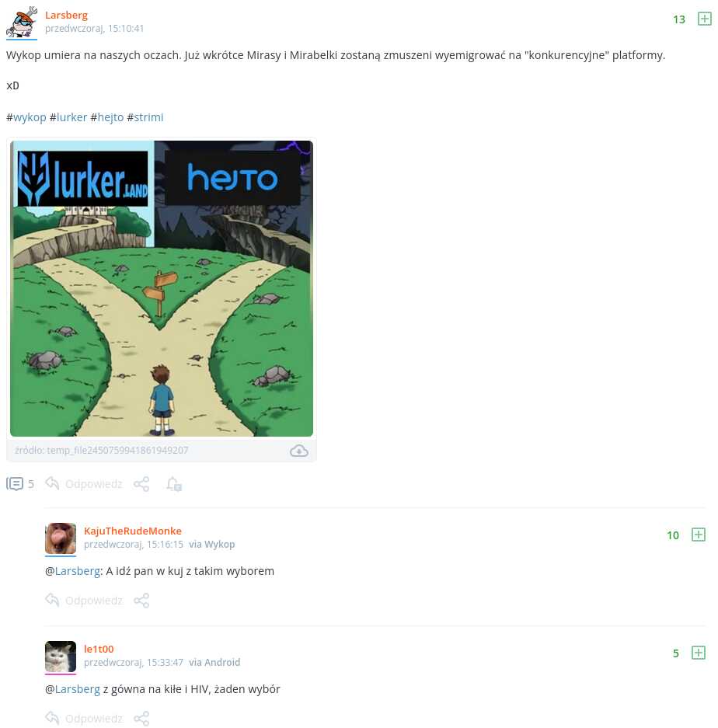This screenshot has width=718, height=728.
Task: Open the comments count icon showing 5
Action: point(20,484)
